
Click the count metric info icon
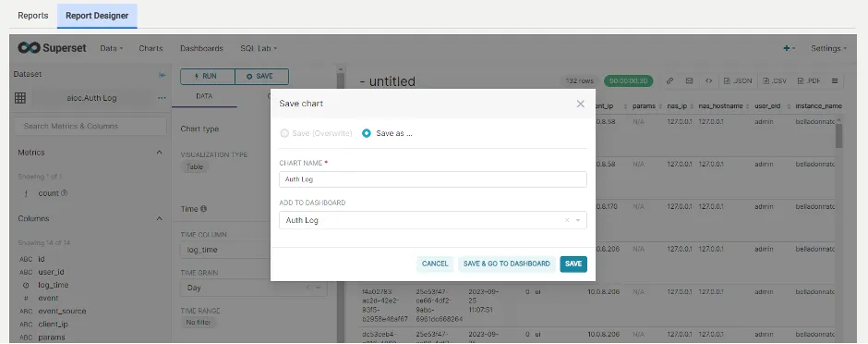(65, 193)
